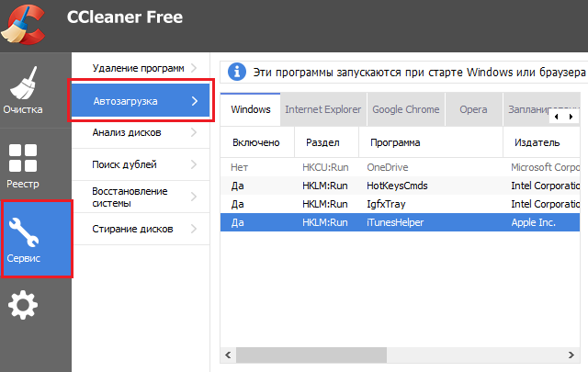The height and width of the screenshot is (372, 588).
Task: Open settings via the gear icon
Action: [23, 306]
